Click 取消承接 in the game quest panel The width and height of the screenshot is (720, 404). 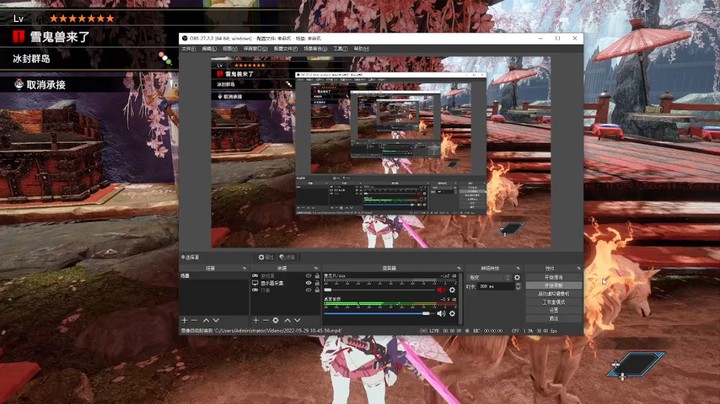(x=46, y=84)
